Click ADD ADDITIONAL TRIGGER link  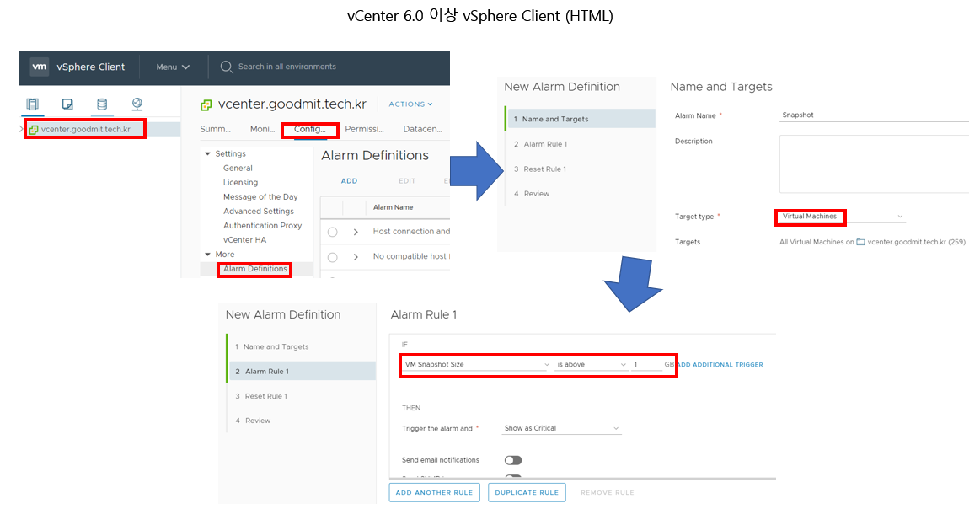pyautogui.click(x=720, y=365)
